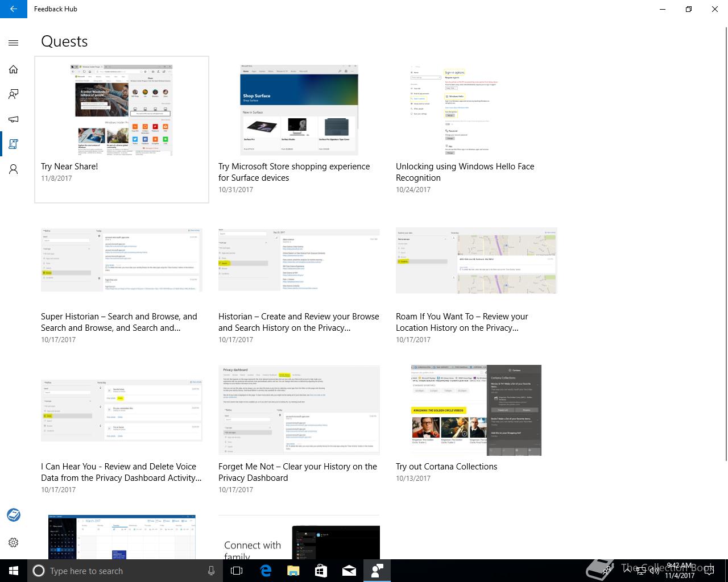
Task: Click the vertical scrollbar of quests list
Action: click(725, 244)
